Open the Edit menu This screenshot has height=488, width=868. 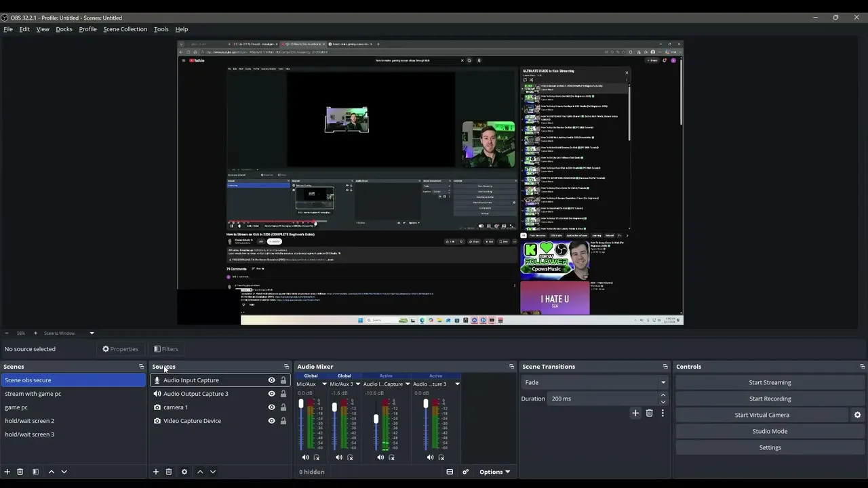coord(24,29)
